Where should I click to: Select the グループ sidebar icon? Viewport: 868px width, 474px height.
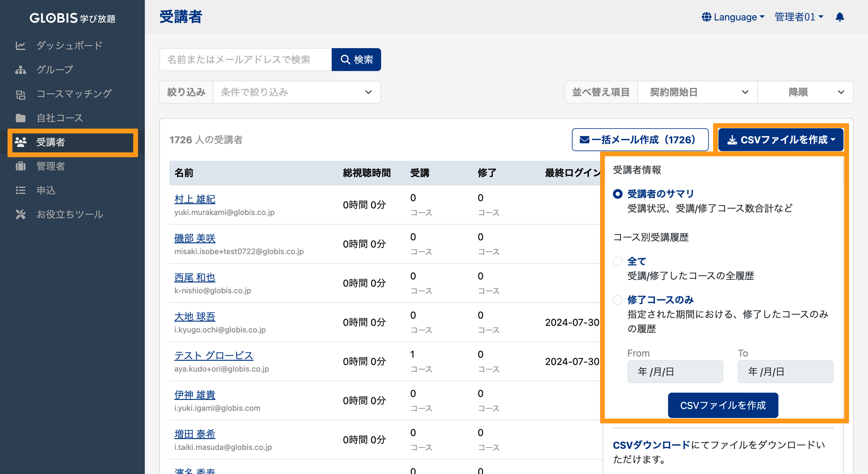click(x=21, y=70)
